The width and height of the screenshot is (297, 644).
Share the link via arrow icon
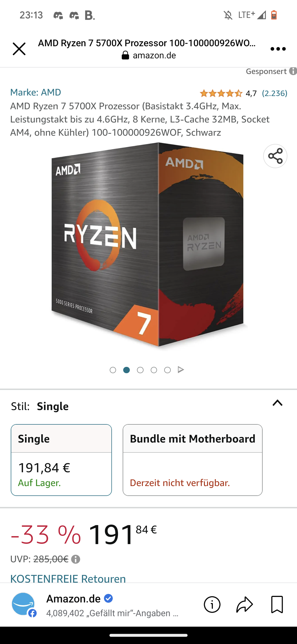click(x=244, y=605)
